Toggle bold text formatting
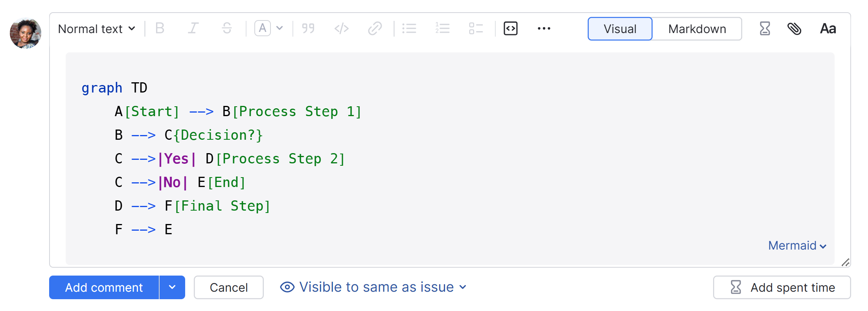 (159, 28)
